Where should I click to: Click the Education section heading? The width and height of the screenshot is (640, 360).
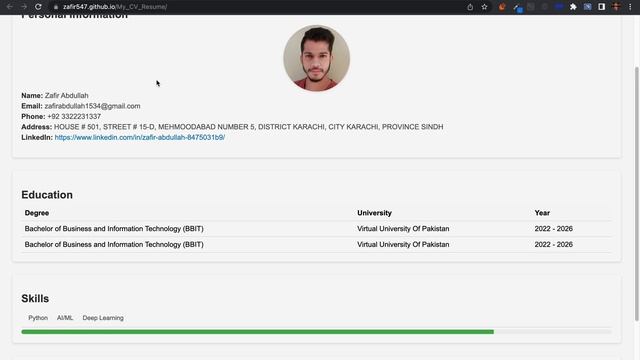pos(47,195)
